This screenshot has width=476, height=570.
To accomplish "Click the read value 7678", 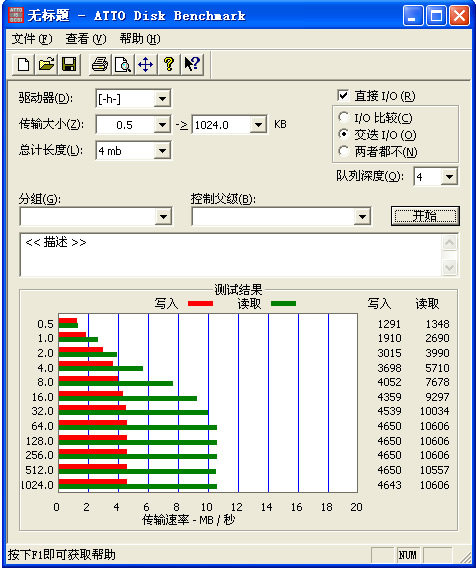I will click(437, 382).
